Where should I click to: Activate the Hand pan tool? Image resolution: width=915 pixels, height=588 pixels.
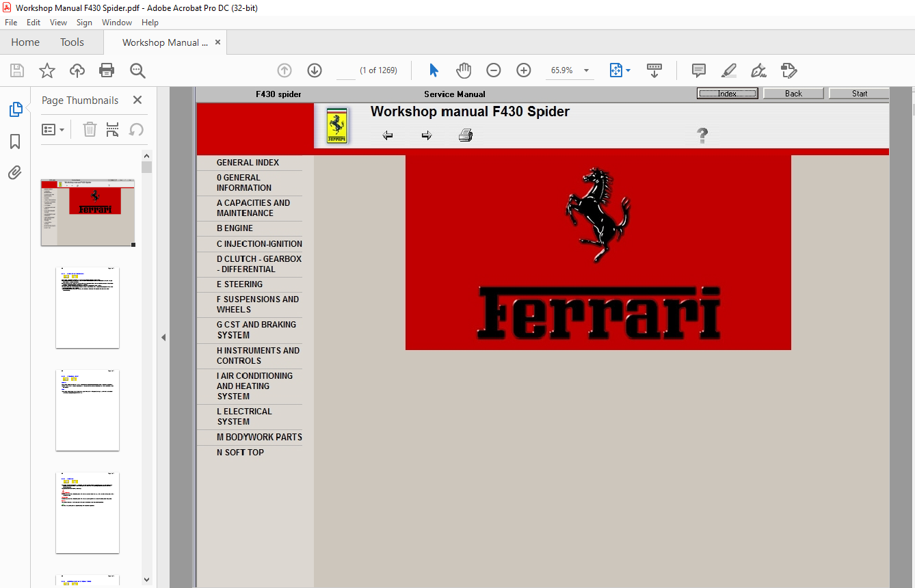coord(464,70)
